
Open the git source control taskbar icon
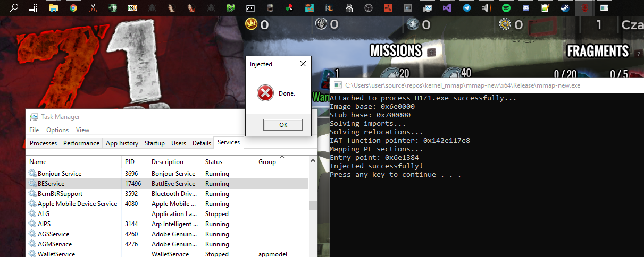[x=289, y=8]
